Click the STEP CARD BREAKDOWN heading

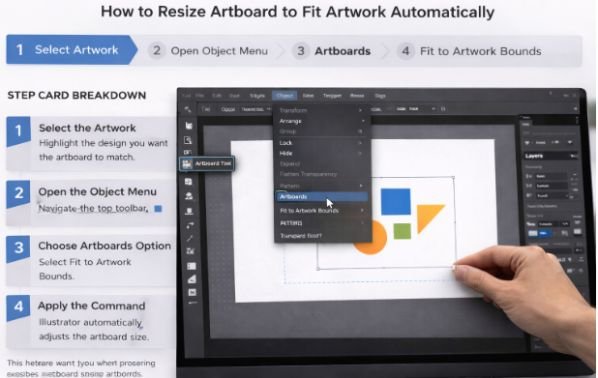tap(77, 95)
